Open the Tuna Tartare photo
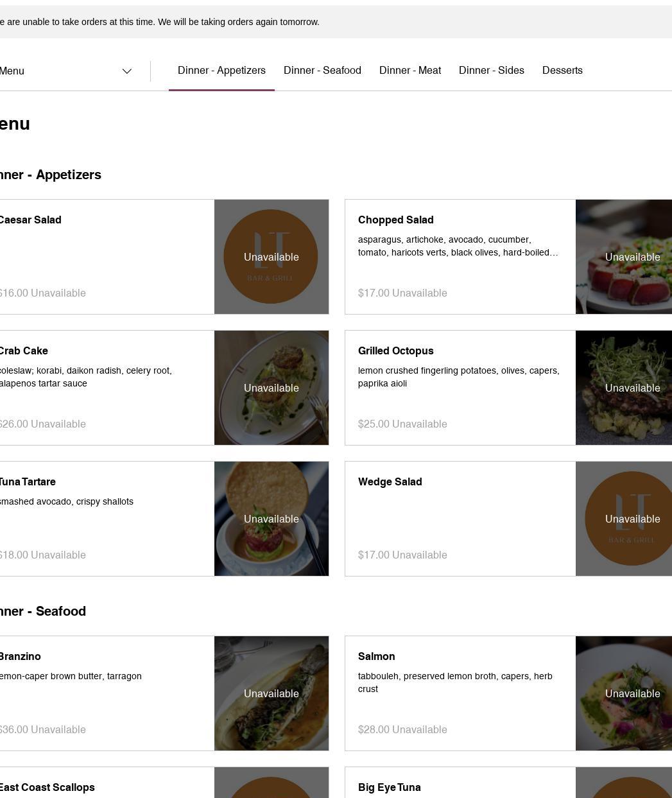 [271, 519]
